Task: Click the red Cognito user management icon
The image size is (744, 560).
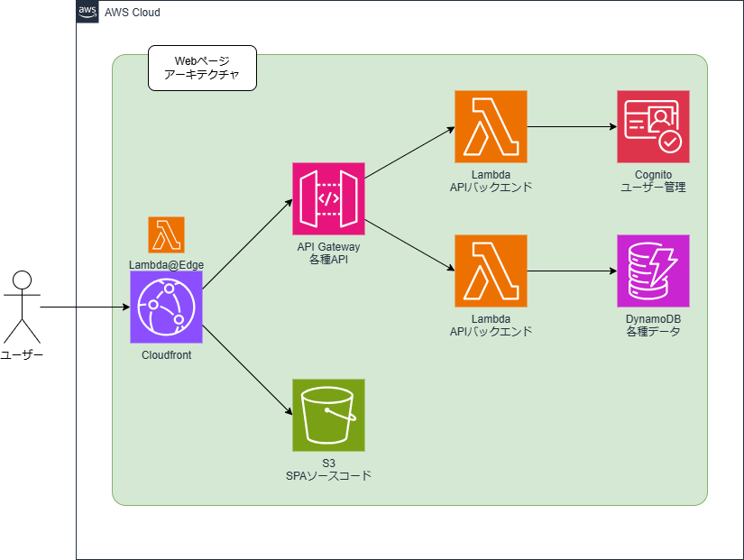Action: [653, 126]
